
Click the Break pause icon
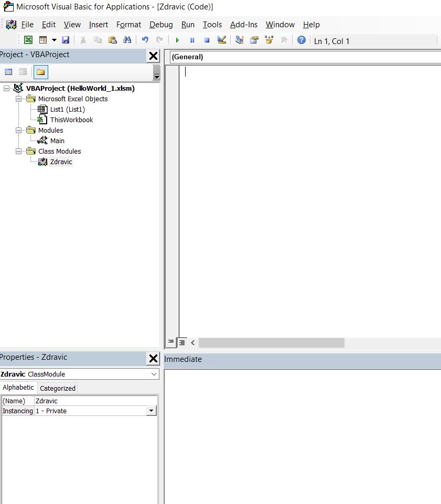[192, 40]
